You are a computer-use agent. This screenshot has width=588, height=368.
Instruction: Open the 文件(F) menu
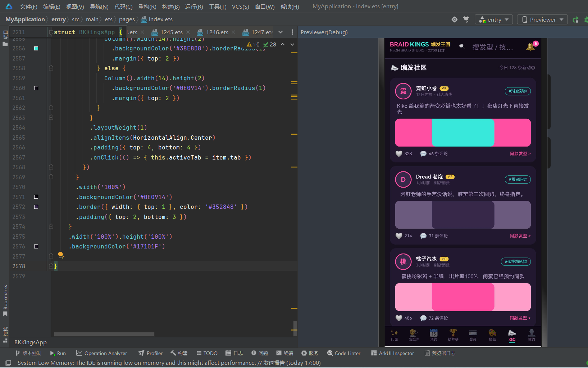tap(28, 6)
